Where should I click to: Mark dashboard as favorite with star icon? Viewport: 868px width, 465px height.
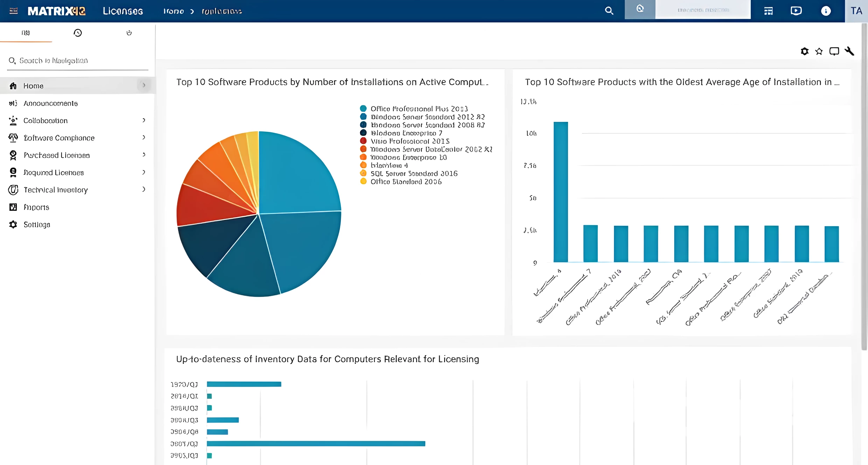(x=819, y=51)
